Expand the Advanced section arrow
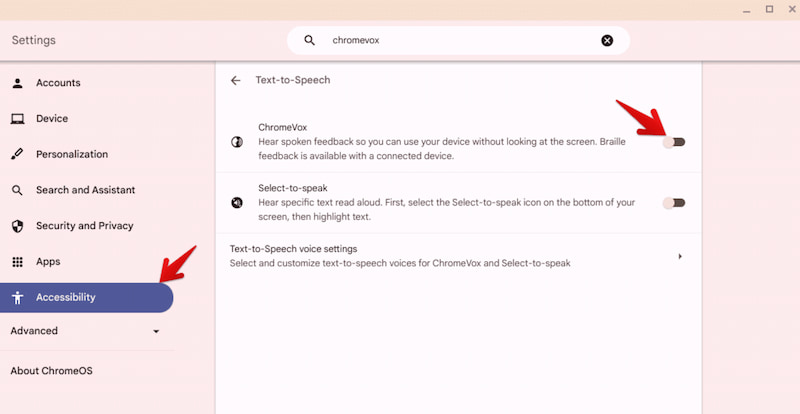Viewport: 800px width, 414px height. (x=156, y=331)
